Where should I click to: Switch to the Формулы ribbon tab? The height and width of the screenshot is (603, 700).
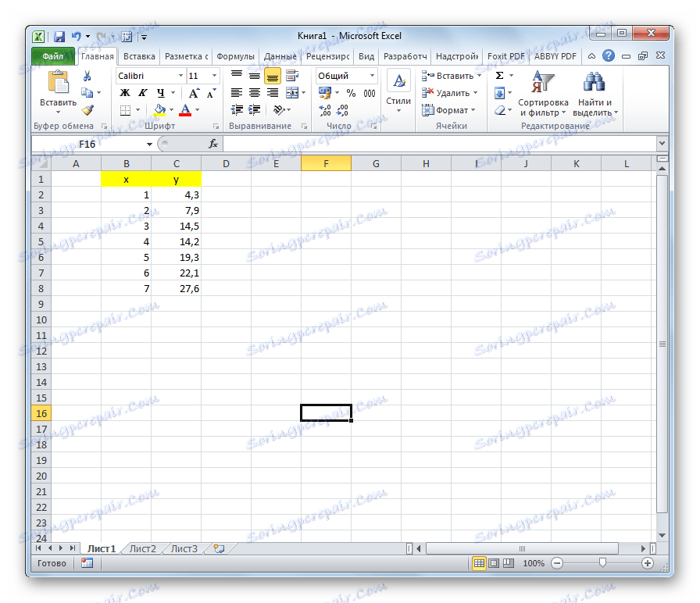coord(235,56)
